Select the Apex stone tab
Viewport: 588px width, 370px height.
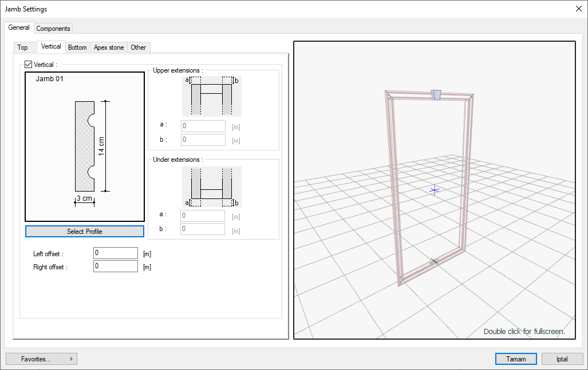pyautogui.click(x=109, y=47)
